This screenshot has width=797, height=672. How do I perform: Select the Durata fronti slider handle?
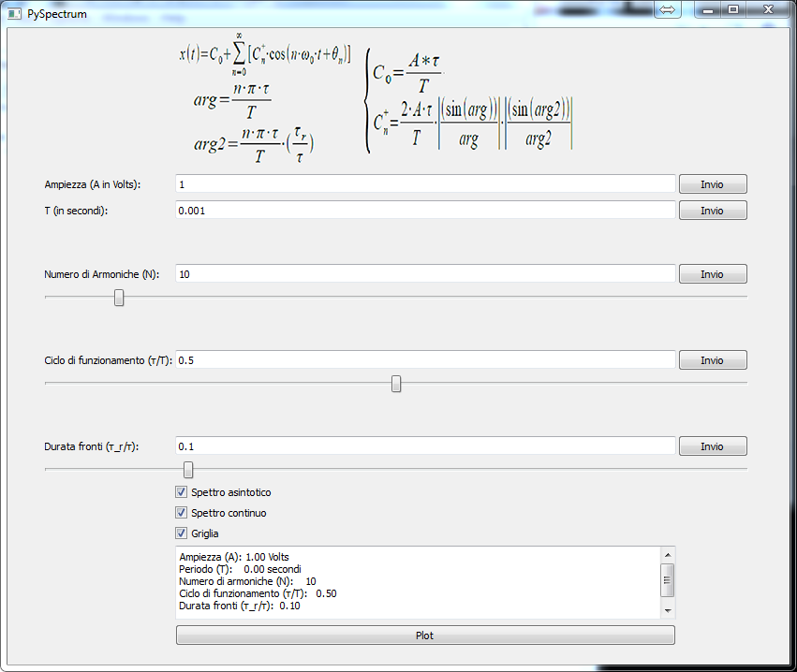pyautogui.click(x=187, y=470)
